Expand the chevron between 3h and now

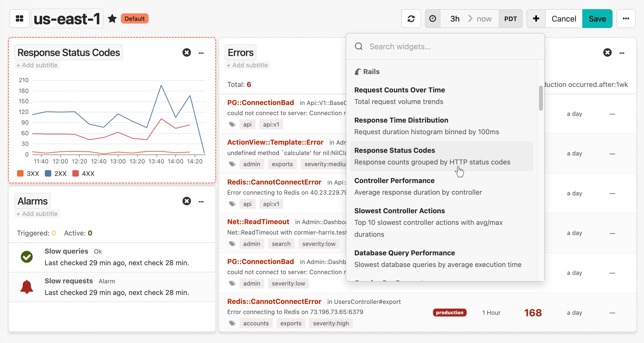click(470, 19)
